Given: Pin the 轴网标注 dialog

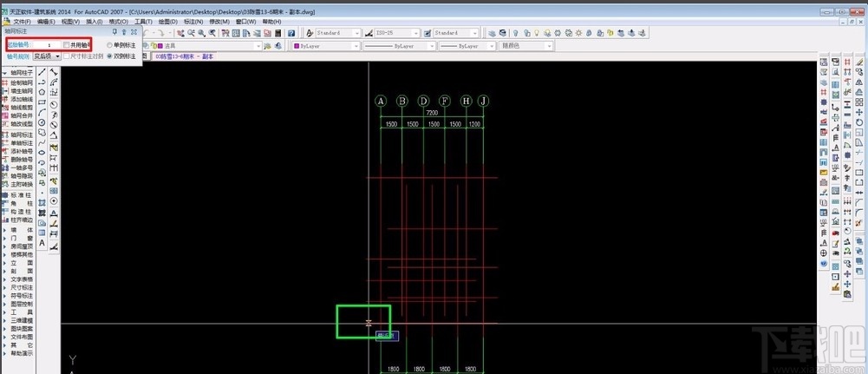Looking at the screenshot, I should (x=115, y=31).
